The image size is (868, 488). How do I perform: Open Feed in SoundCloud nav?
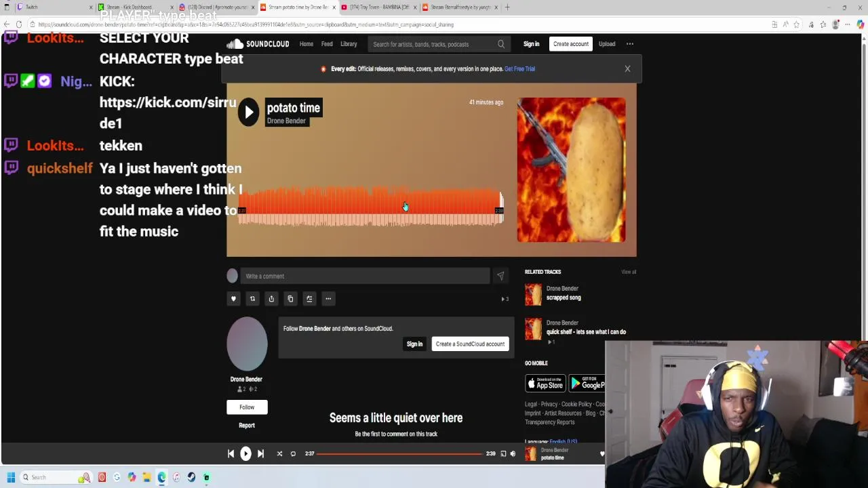(327, 44)
